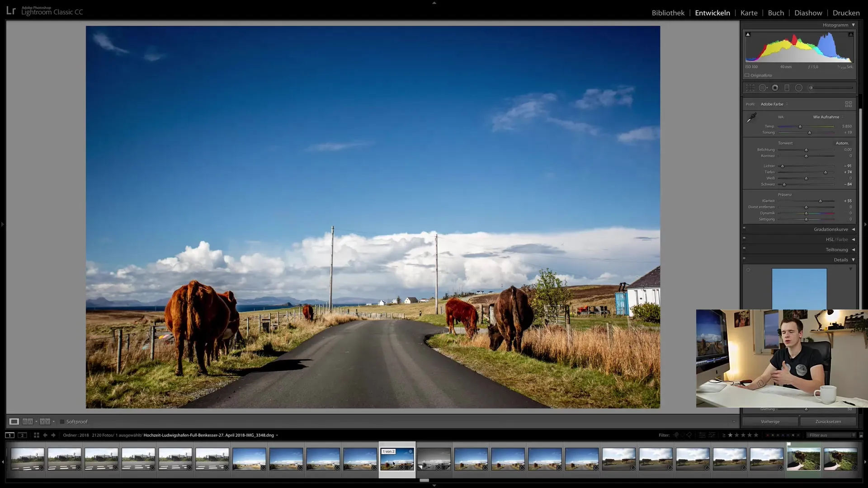Select the black-and-white filmstrip thumbnail
868x488 pixels.
point(434,459)
